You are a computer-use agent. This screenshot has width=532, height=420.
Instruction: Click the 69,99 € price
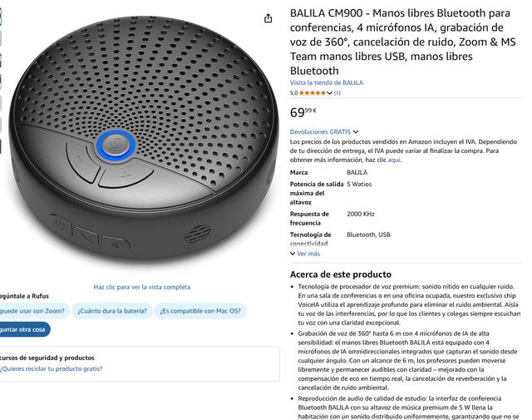tap(303, 112)
